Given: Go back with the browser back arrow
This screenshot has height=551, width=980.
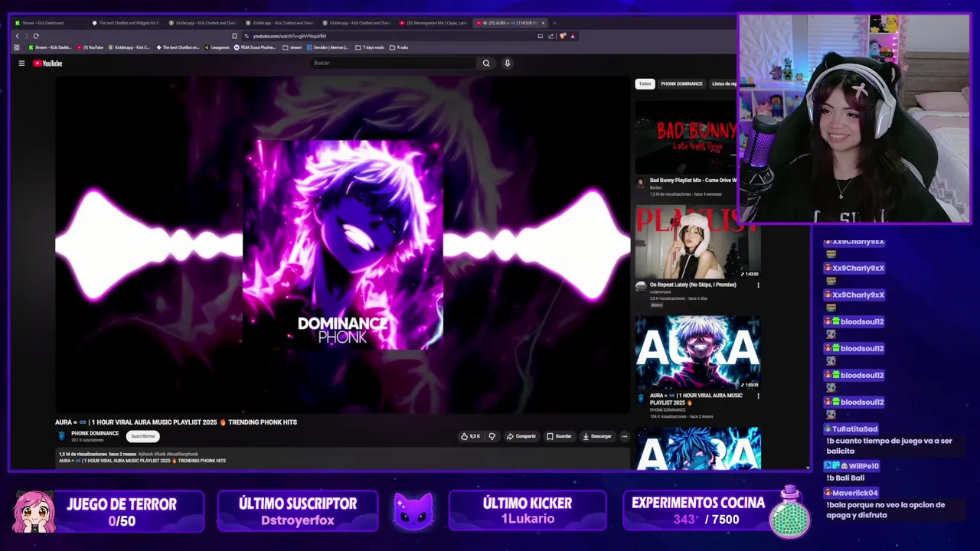Looking at the screenshot, I should tap(18, 36).
